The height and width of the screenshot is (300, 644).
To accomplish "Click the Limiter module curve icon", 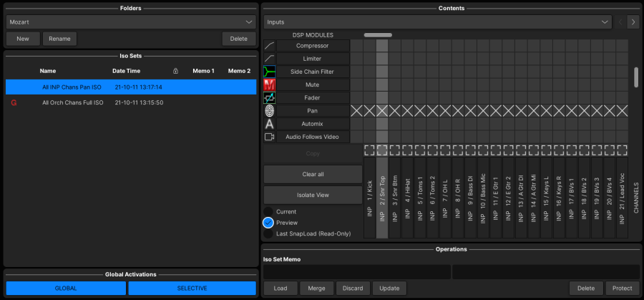I will [x=270, y=59].
